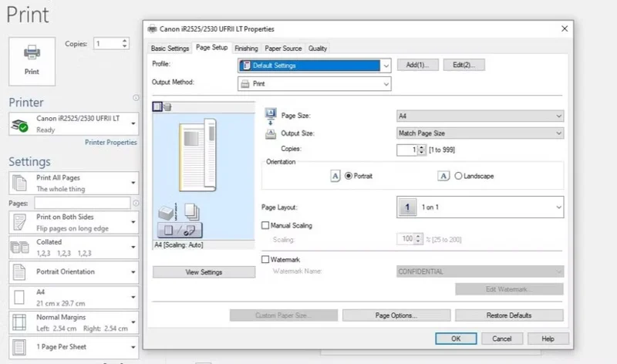
Task: Click the document preview thumbnail
Action: click(x=198, y=155)
